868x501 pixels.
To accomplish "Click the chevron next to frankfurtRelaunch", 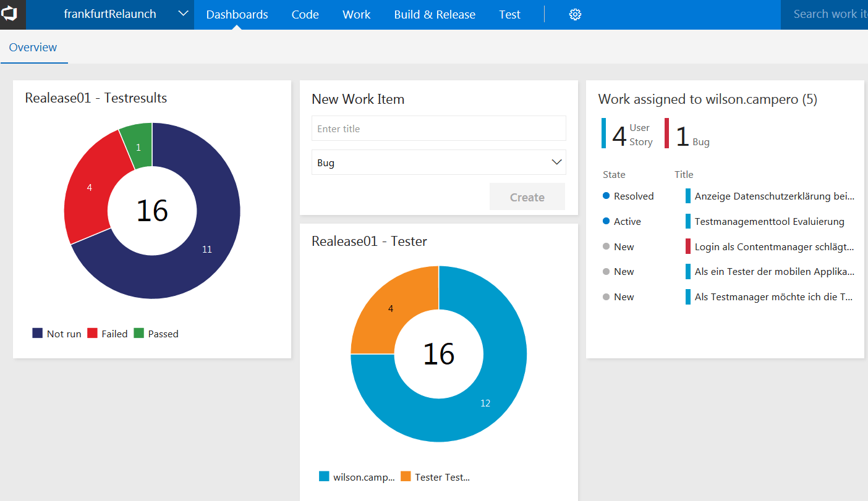I will pyautogui.click(x=182, y=12).
